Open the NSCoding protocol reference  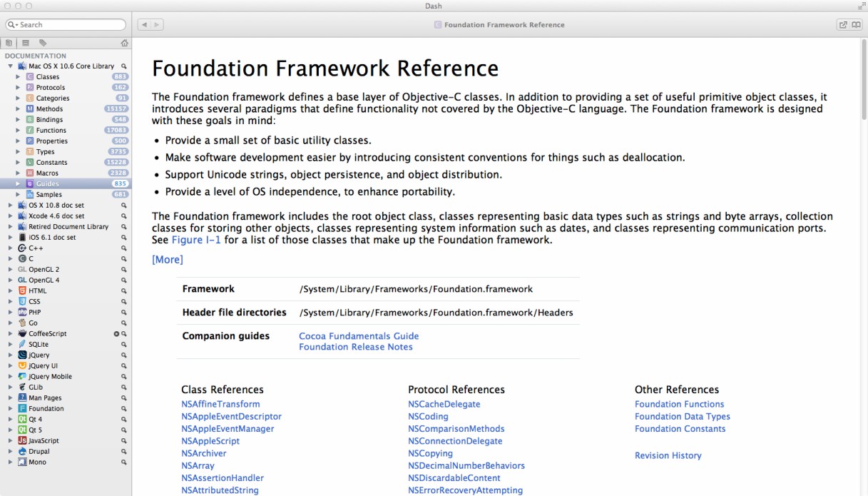click(428, 417)
